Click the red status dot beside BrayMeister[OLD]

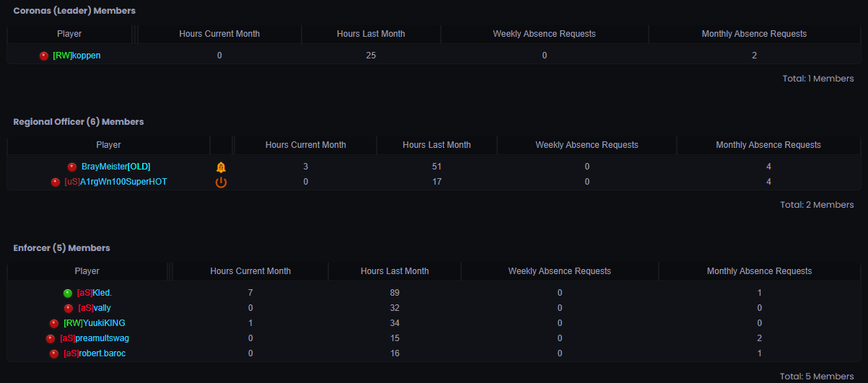(x=72, y=167)
